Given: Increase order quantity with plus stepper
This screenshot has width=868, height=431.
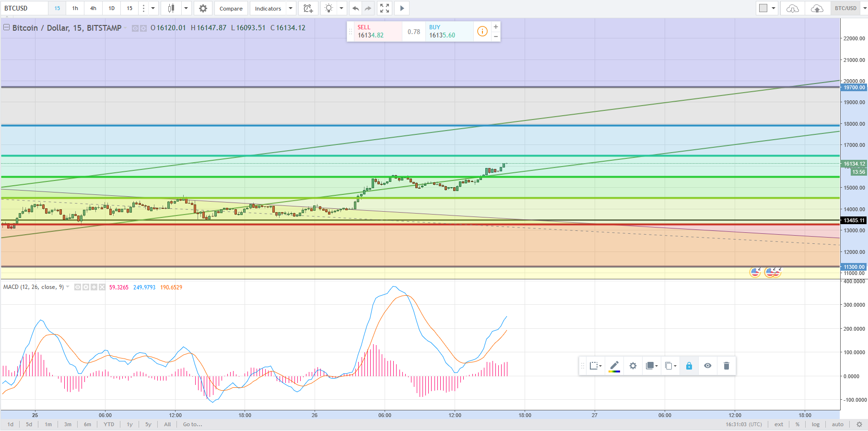Looking at the screenshot, I should 496,27.
